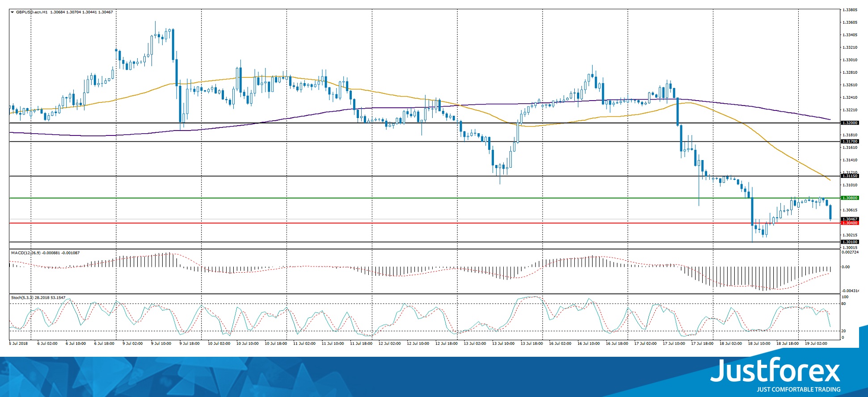The image size is (868, 397).
Task: Click 1.32810 on the price axis
Action: 850,72
